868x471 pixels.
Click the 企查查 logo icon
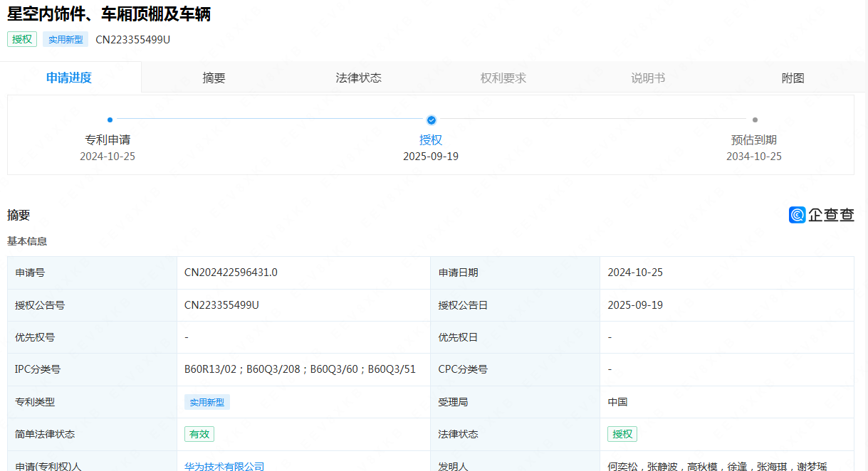[798, 215]
